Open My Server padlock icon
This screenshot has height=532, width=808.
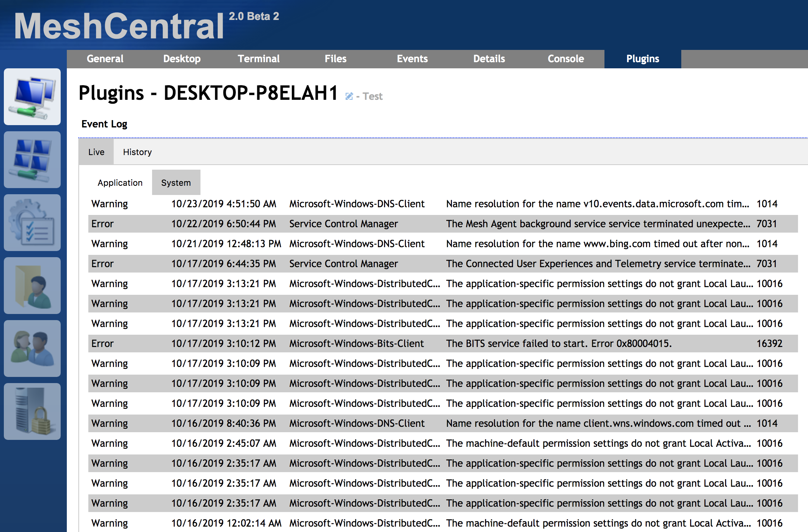pos(32,411)
